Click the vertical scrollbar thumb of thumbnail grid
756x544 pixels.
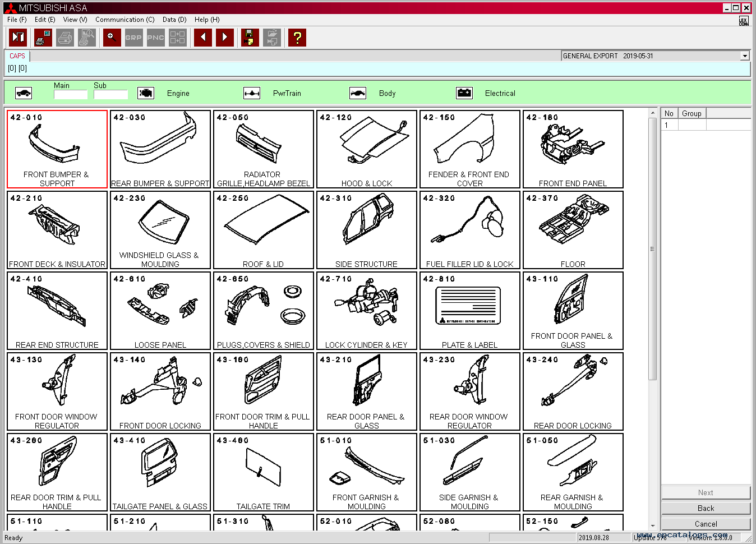point(652,249)
